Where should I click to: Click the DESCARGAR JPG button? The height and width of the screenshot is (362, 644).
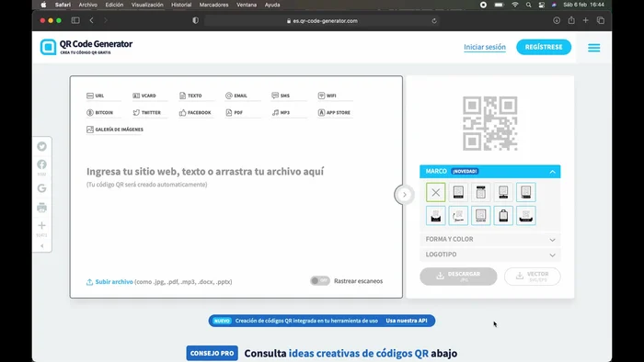point(458,277)
